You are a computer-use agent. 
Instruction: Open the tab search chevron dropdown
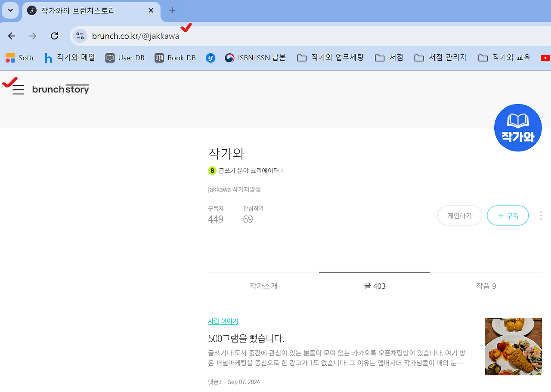9,10
